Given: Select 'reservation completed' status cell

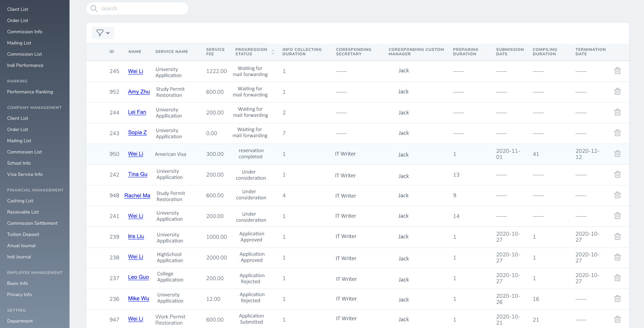Looking at the screenshot, I should pyautogui.click(x=251, y=153).
